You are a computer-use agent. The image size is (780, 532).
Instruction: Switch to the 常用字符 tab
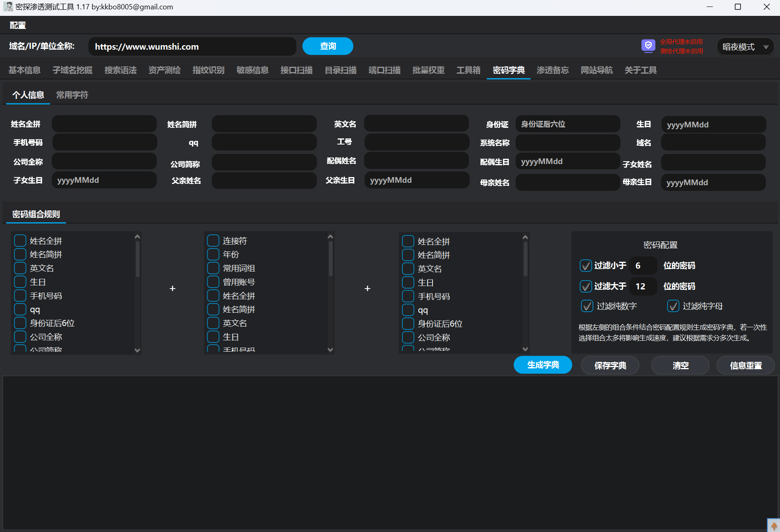click(72, 95)
